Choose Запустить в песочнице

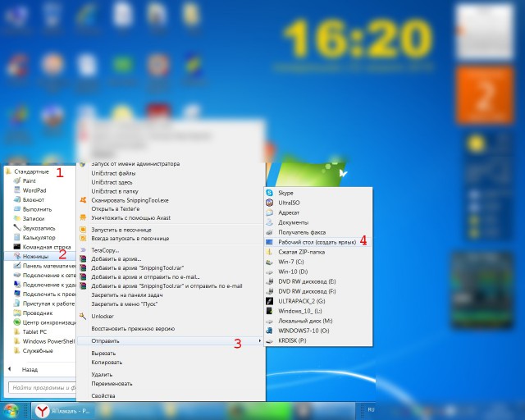(121, 230)
